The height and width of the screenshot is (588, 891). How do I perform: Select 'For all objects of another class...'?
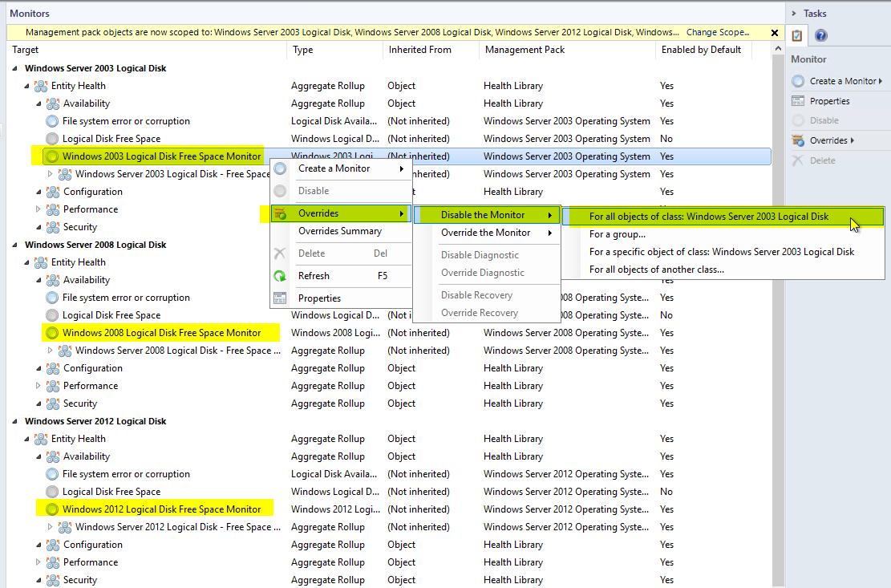723,270
